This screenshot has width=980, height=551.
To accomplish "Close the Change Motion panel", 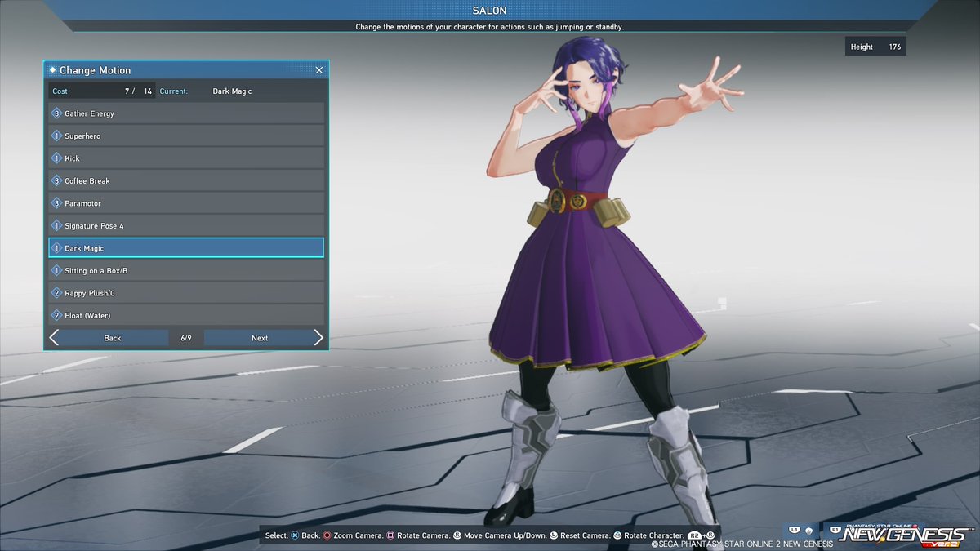I will [319, 70].
